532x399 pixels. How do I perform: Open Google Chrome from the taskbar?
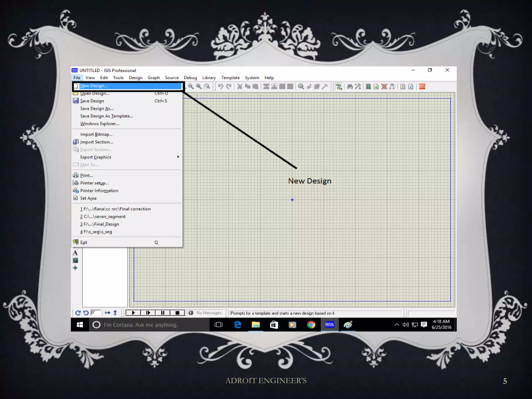311,325
